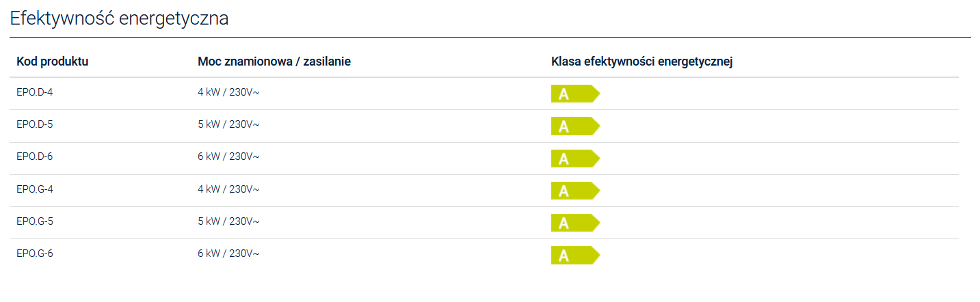Screen dimensions: 980x302
Task: Click the energy class A icon for EPO.D-5
Action: [x=574, y=126]
